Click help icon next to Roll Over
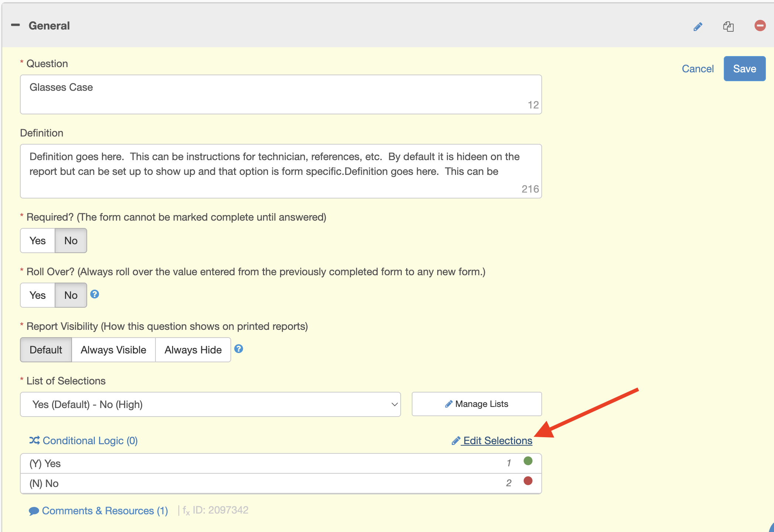 [95, 294]
